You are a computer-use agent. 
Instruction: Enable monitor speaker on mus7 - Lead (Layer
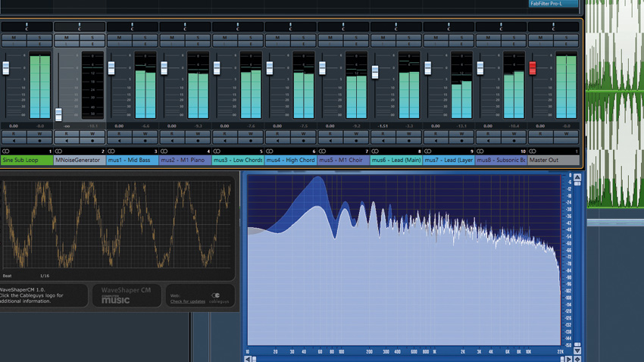tap(436, 140)
